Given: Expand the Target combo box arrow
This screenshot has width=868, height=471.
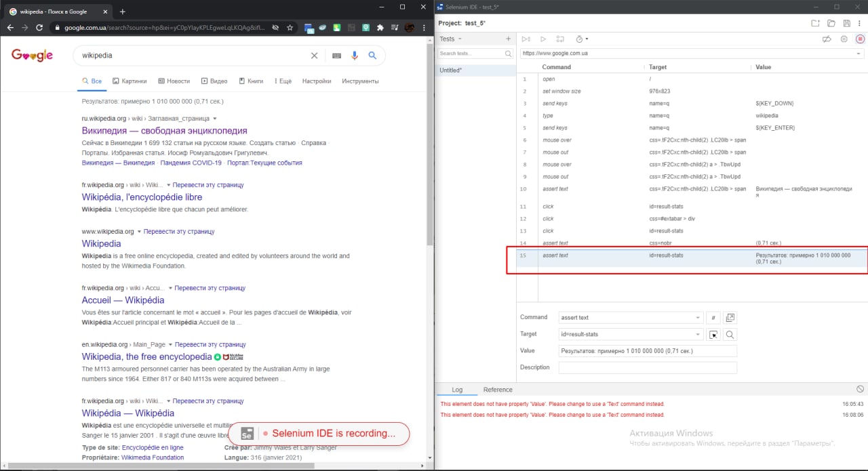Looking at the screenshot, I should click(x=698, y=334).
